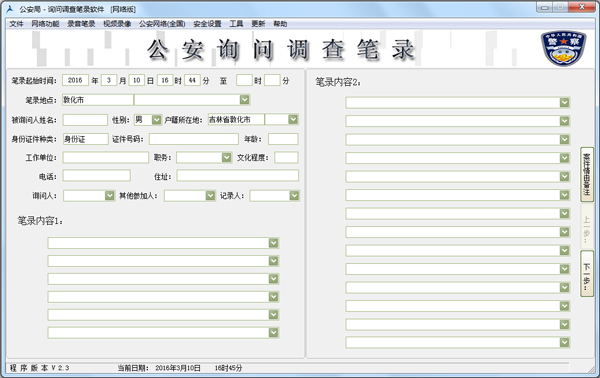The image size is (600, 378).
Task: Click the 年龄 input field
Action: click(x=283, y=139)
